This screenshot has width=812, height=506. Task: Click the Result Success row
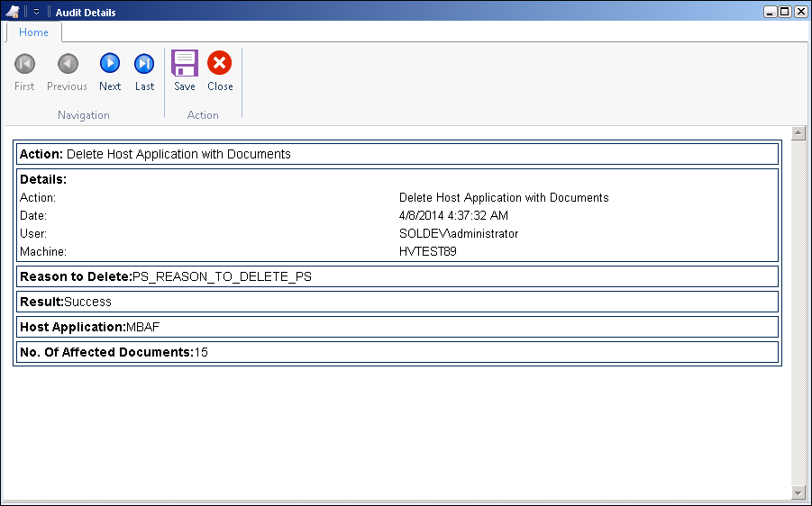[x=397, y=302]
